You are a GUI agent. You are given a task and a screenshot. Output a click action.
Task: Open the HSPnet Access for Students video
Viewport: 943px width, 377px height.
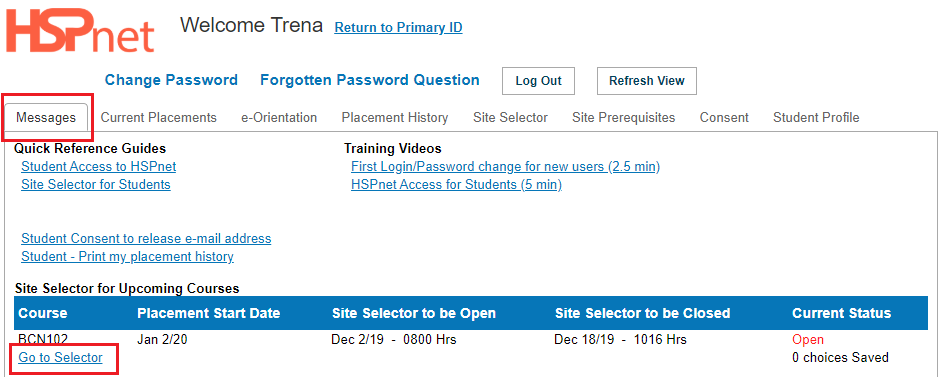(x=456, y=185)
